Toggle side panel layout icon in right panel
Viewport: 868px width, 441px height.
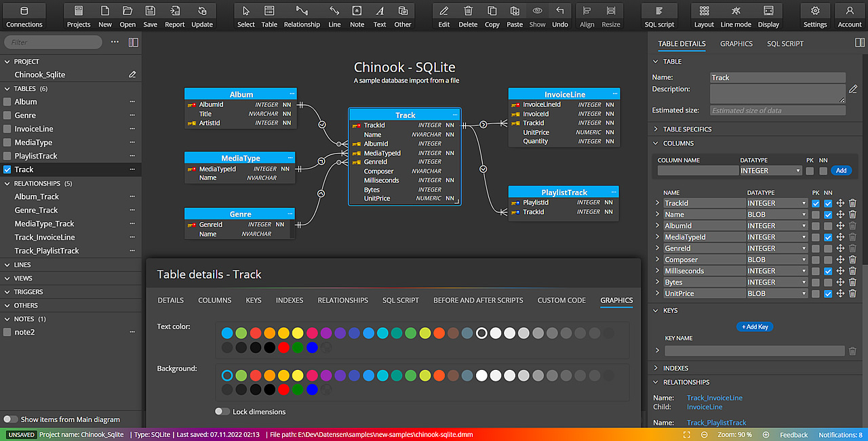coord(860,43)
